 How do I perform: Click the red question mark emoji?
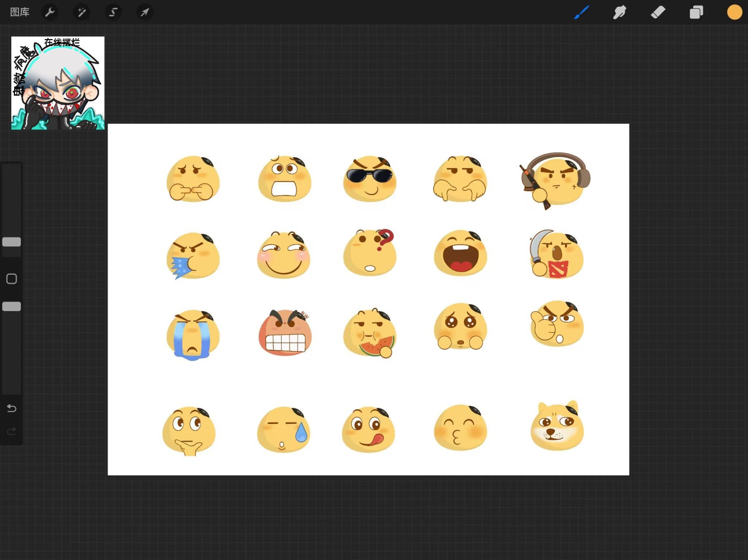369,252
